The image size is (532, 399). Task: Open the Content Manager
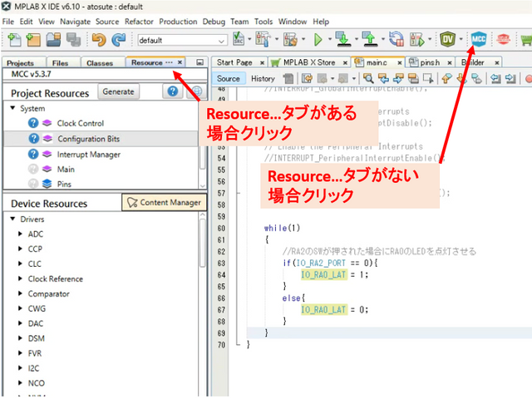tap(163, 202)
